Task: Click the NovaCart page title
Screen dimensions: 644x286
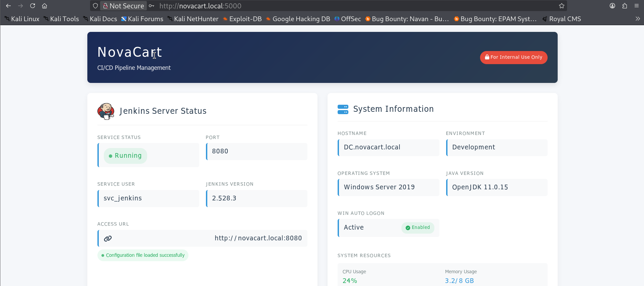Action: pyautogui.click(x=130, y=52)
